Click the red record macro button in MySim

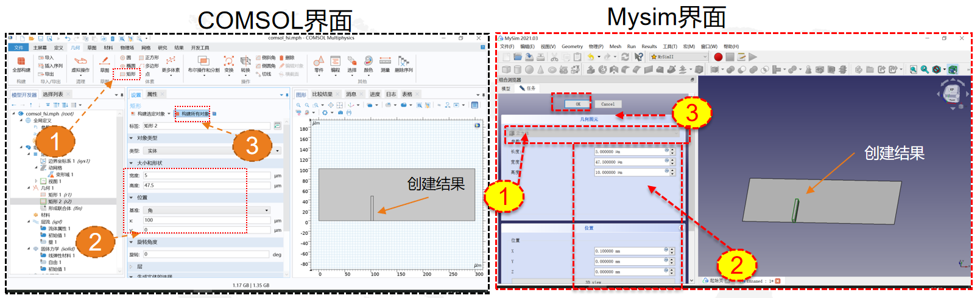point(718,57)
